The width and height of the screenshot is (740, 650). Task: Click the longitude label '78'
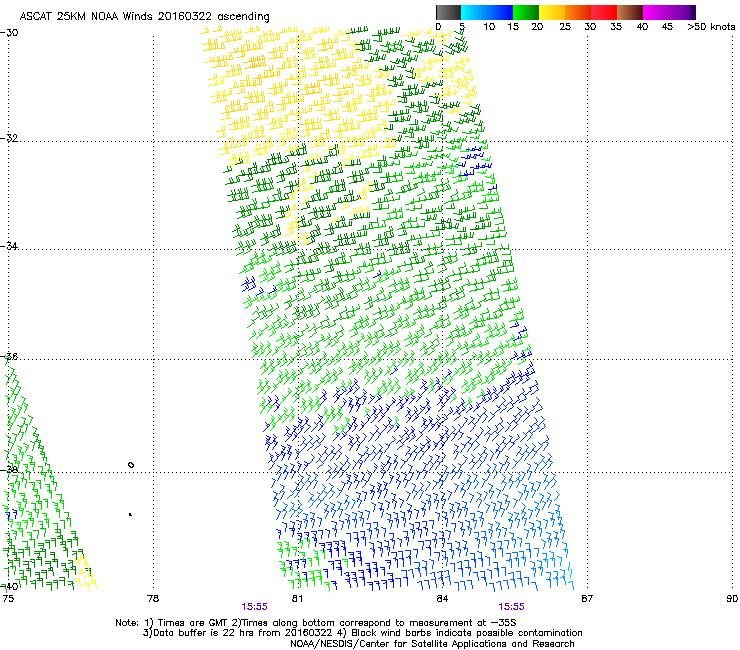(x=153, y=599)
